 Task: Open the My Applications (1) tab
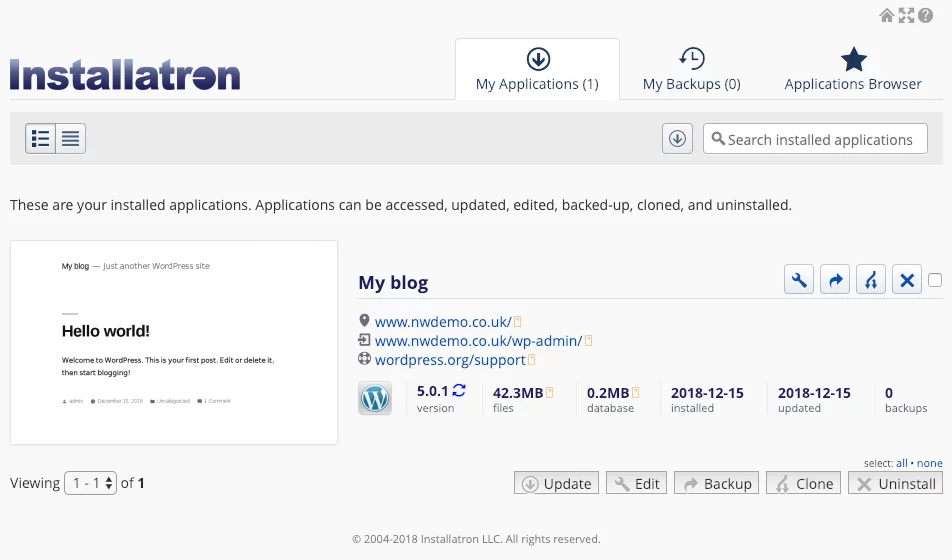click(537, 69)
